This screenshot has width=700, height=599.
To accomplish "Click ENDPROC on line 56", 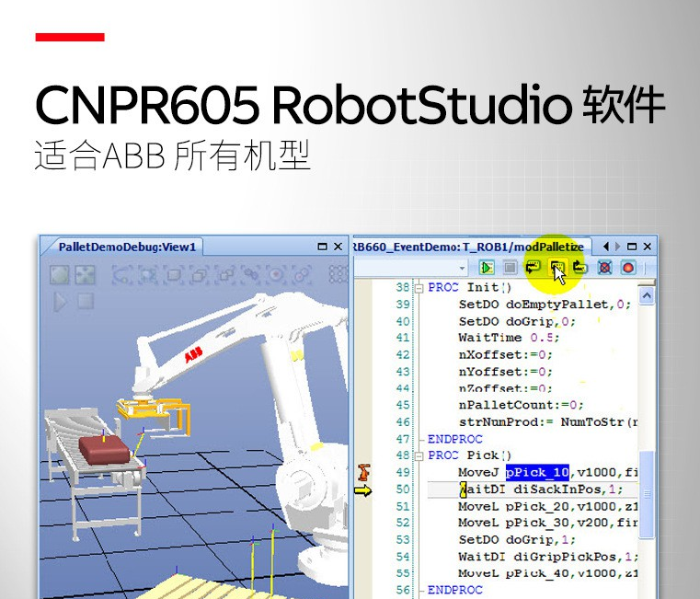I will click(455, 590).
